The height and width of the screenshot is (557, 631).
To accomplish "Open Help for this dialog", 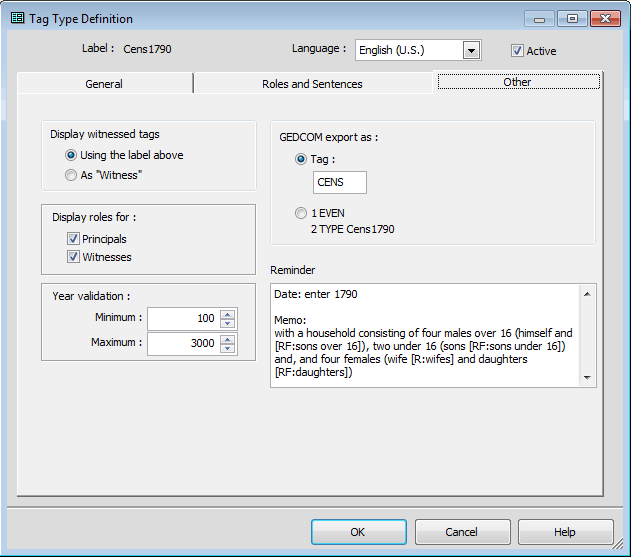I will tap(565, 532).
